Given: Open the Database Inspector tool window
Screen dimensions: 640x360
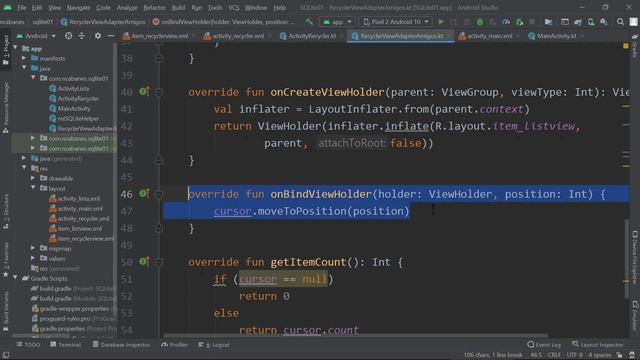Looking at the screenshot, I should tap(121, 345).
